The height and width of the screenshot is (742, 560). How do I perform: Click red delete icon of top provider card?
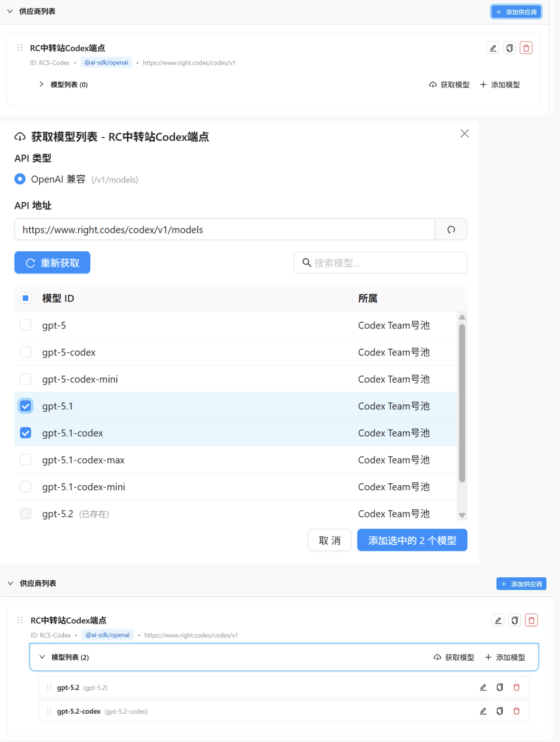click(x=526, y=48)
